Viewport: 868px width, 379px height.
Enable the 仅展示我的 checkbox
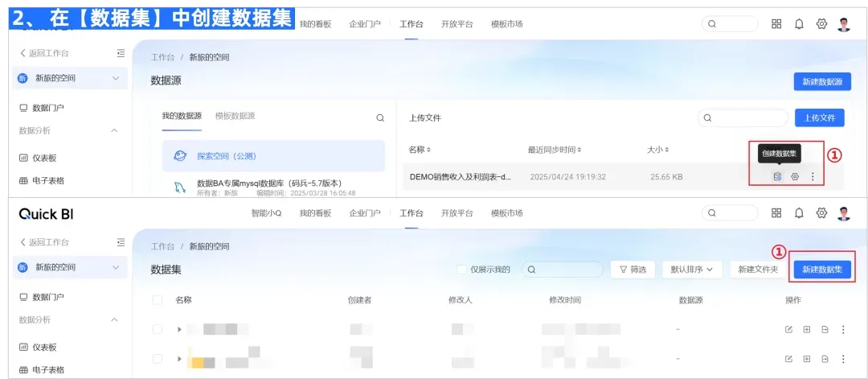[461, 270]
